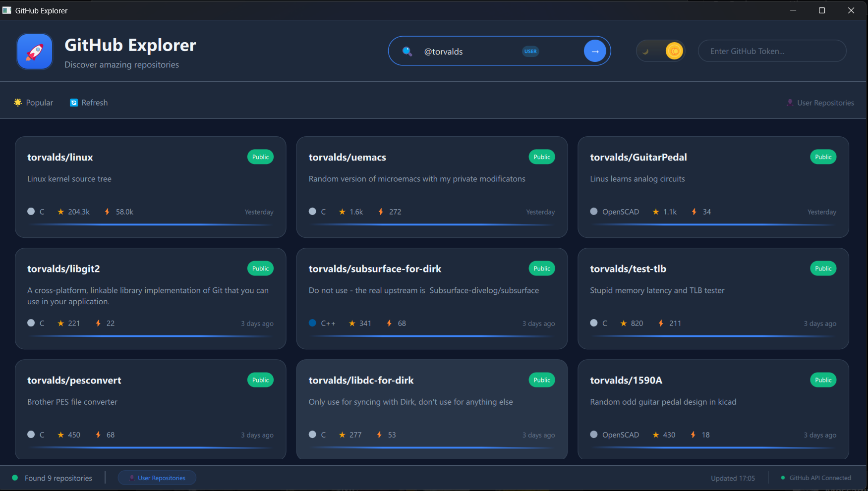Click the lightning bolt icon beside 58.0k
Viewport: 868px width, 491px height.
pyautogui.click(x=107, y=212)
